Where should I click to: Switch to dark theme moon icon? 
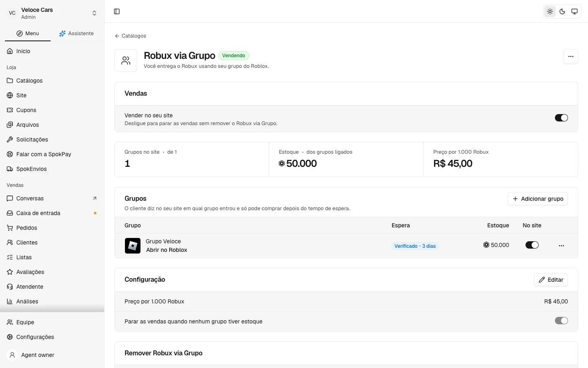point(562,11)
